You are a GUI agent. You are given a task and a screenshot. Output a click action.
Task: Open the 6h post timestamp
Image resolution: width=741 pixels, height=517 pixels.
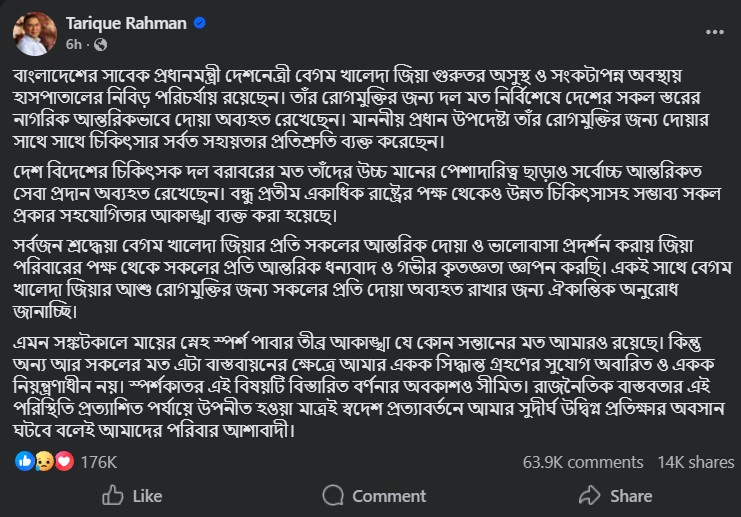(x=74, y=44)
